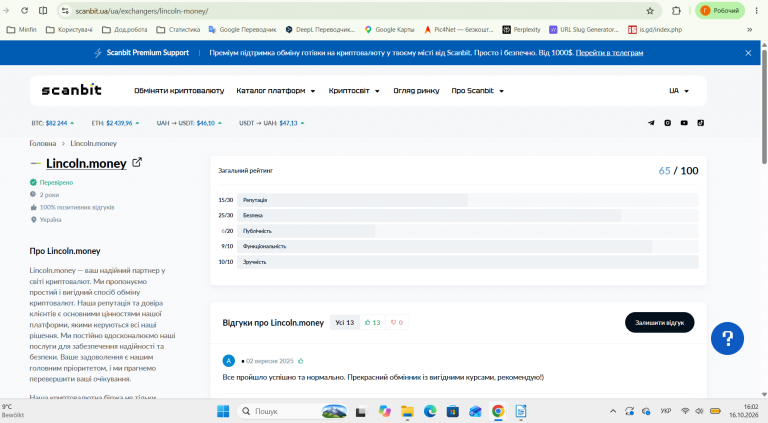Open the external link icon beside Lincoln.money
The image size is (768, 423).
[137, 162]
